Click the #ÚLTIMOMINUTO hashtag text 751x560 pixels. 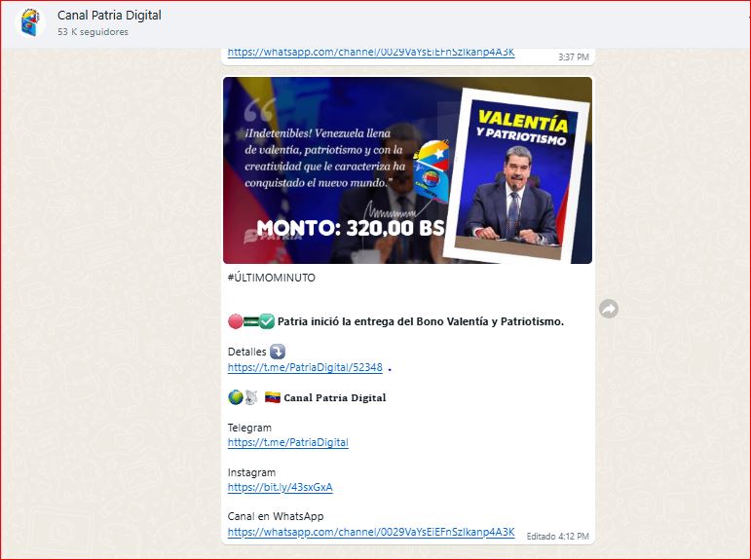click(x=272, y=278)
